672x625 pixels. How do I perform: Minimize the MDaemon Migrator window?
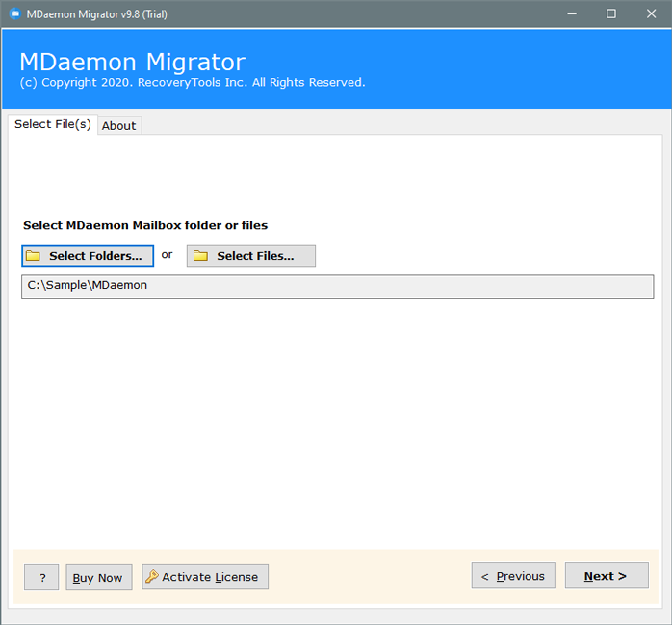coord(573,13)
